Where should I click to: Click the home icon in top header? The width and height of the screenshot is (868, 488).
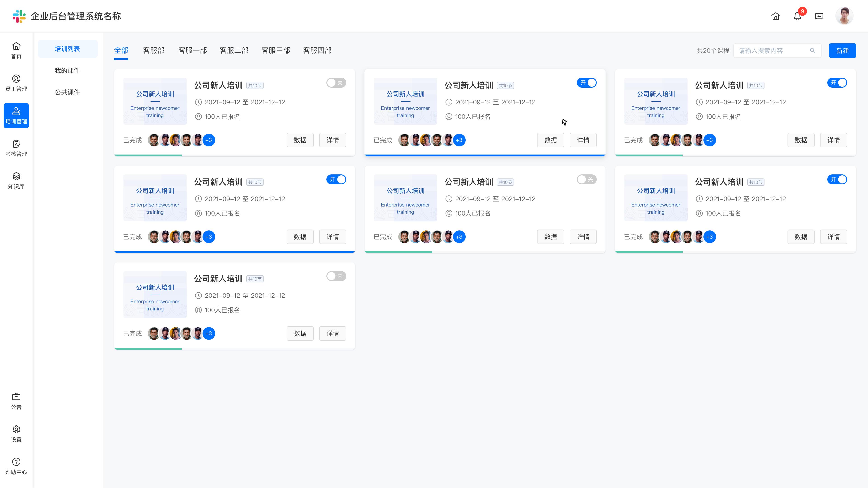click(x=776, y=16)
